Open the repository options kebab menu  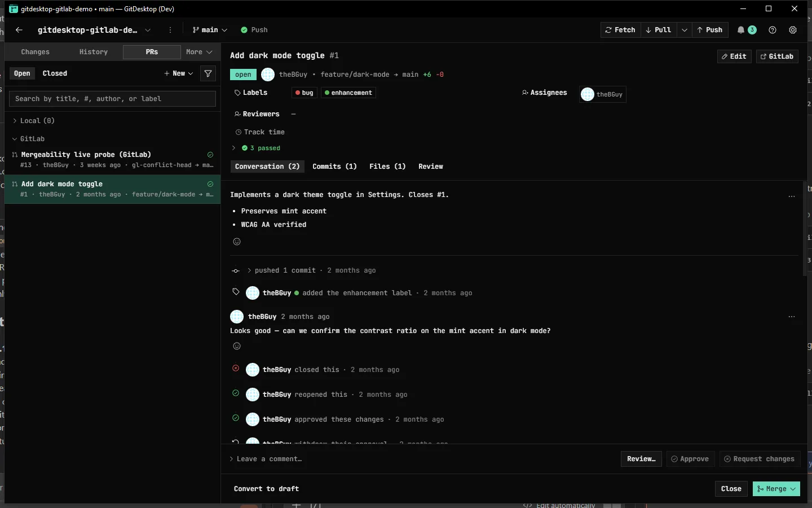tap(170, 30)
